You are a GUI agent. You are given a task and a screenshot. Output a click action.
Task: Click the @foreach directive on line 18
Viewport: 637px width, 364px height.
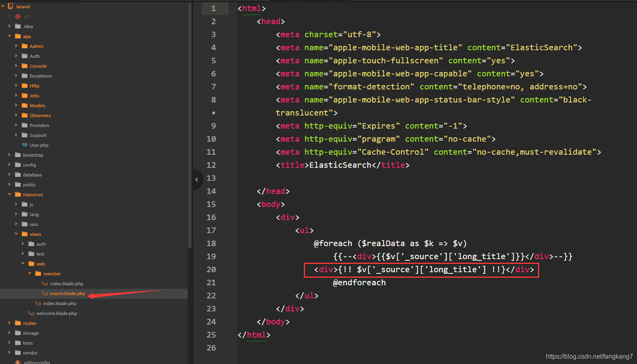[333, 243]
